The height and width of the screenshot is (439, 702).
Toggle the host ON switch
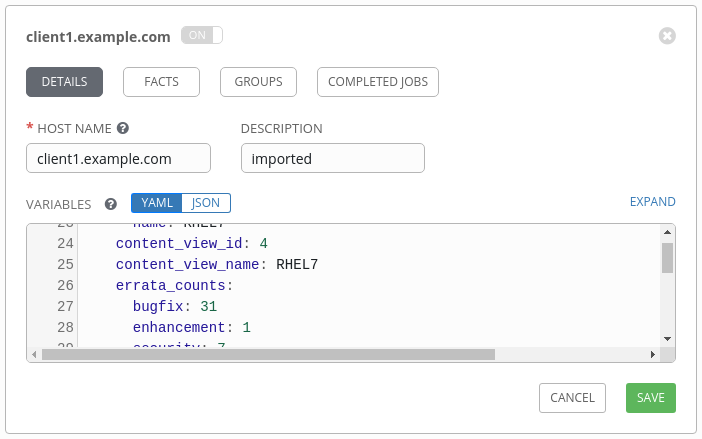point(201,35)
